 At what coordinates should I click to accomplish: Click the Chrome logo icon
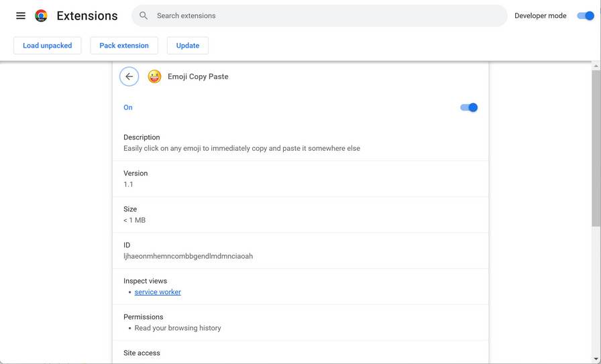click(x=41, y=15)
